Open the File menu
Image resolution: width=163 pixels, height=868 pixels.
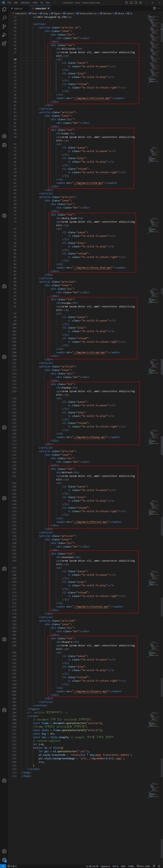9,2
